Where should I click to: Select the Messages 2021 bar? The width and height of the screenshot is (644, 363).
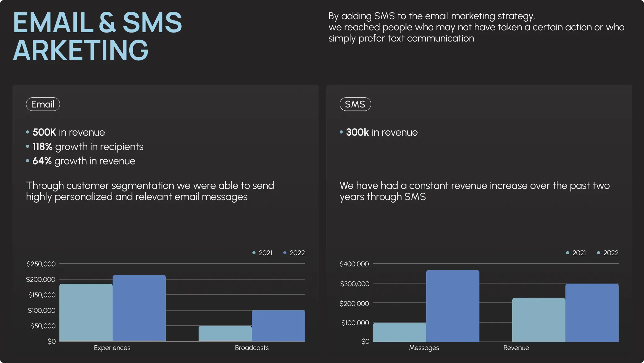coord(400,332)
